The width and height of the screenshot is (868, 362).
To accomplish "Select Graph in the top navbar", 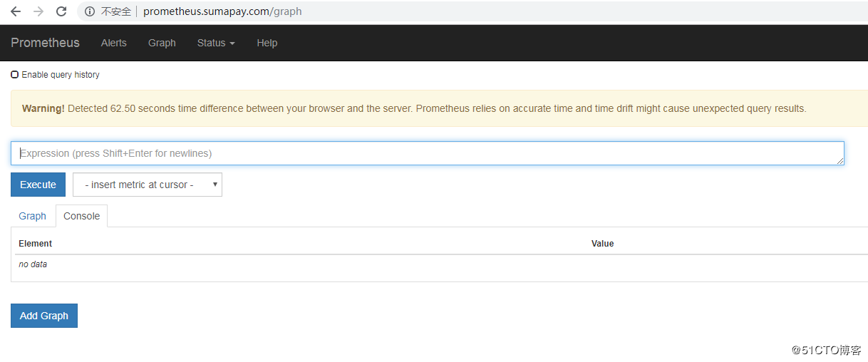I will point(162,43).
